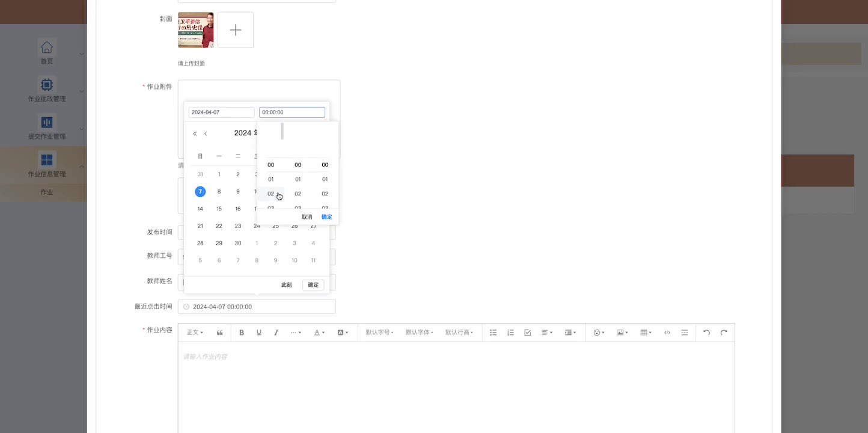Click the time picker scrollbar thumb
Image resolution: width=868 pixels, height=433 pixels.
point(283,131)
